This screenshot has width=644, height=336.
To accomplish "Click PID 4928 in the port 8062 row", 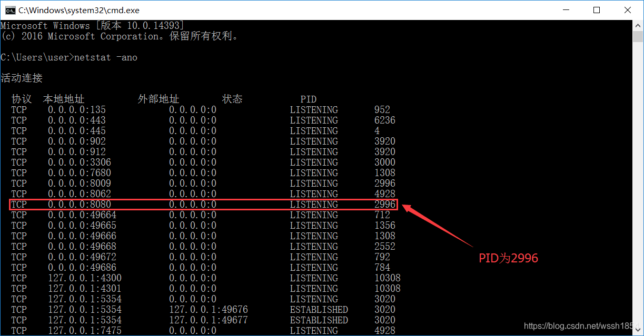I will tap(385, 194).
